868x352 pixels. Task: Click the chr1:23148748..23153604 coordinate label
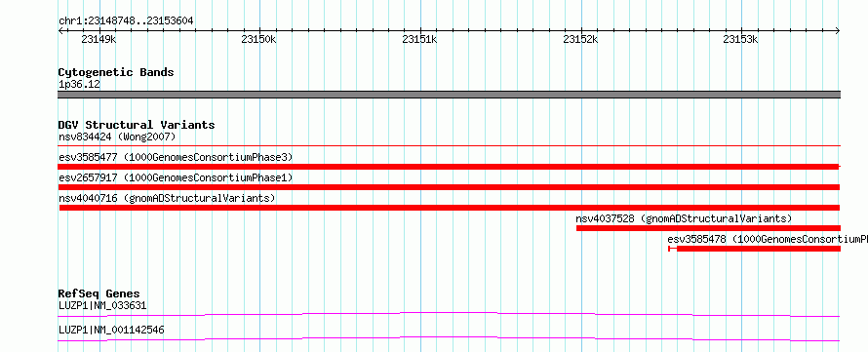(126, 20)
